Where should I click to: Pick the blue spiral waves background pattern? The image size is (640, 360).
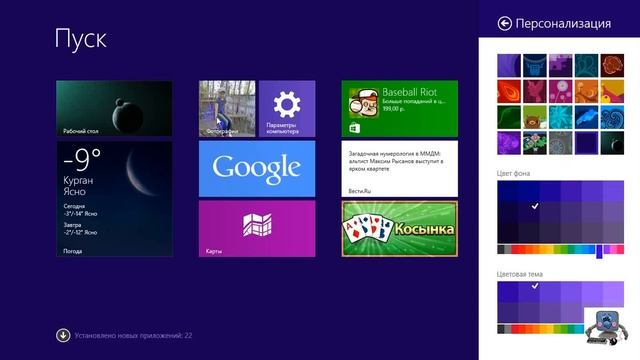coord(612,117)
